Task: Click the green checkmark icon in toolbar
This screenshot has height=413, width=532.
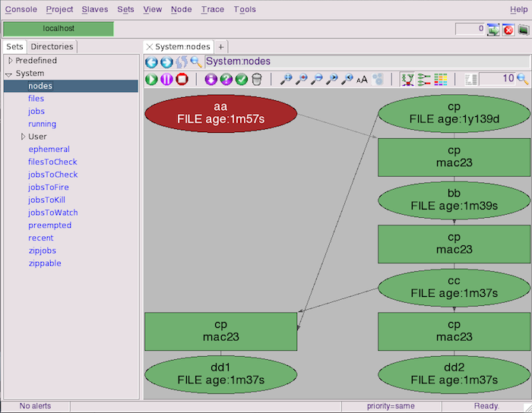Action: [242, 79]
